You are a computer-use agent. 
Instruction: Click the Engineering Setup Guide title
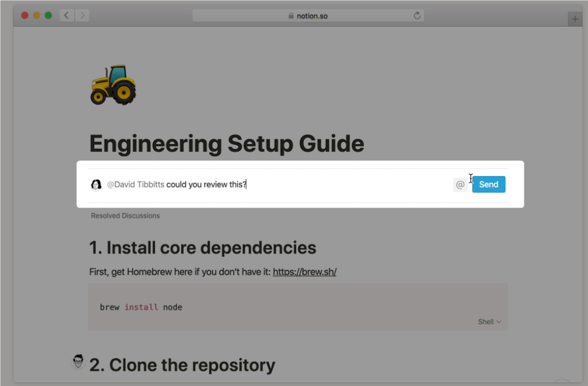tap(226, 143)
